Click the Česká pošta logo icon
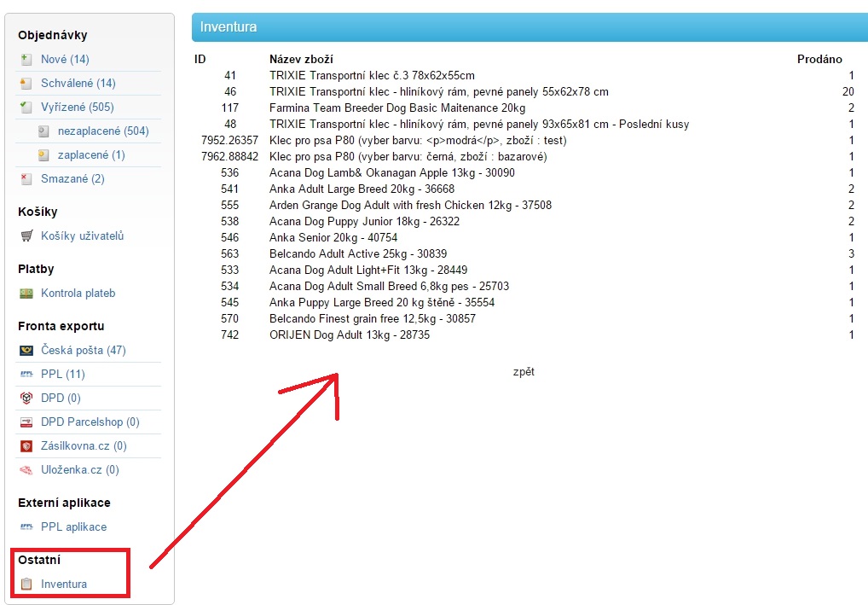Viewport: 868px width, 605px height. point(26,350)
